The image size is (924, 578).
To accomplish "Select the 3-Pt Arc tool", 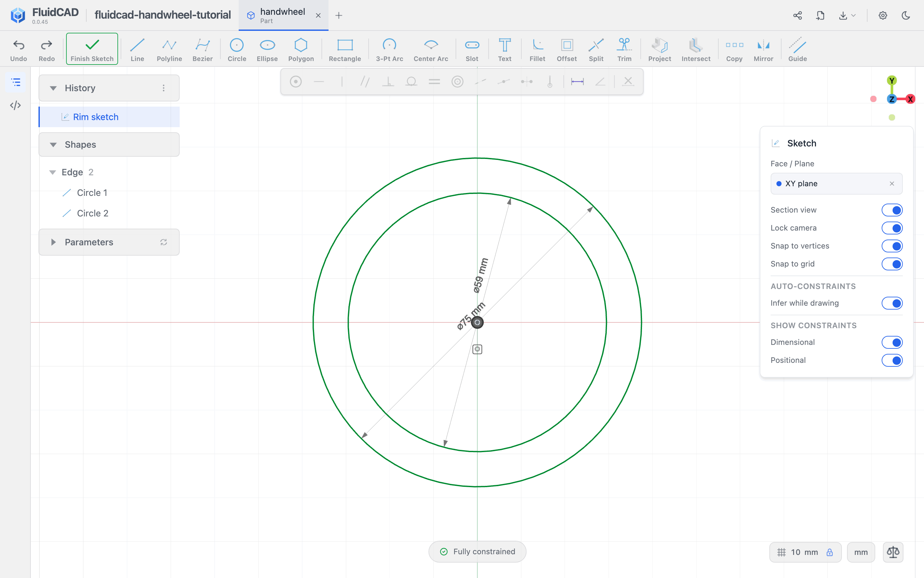I will (389, 49).
